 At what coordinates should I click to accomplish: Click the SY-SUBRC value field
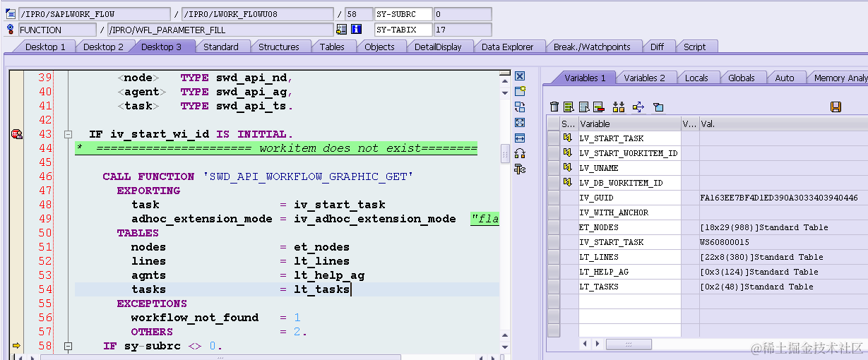pyautogui.click(x=463, y=14)
